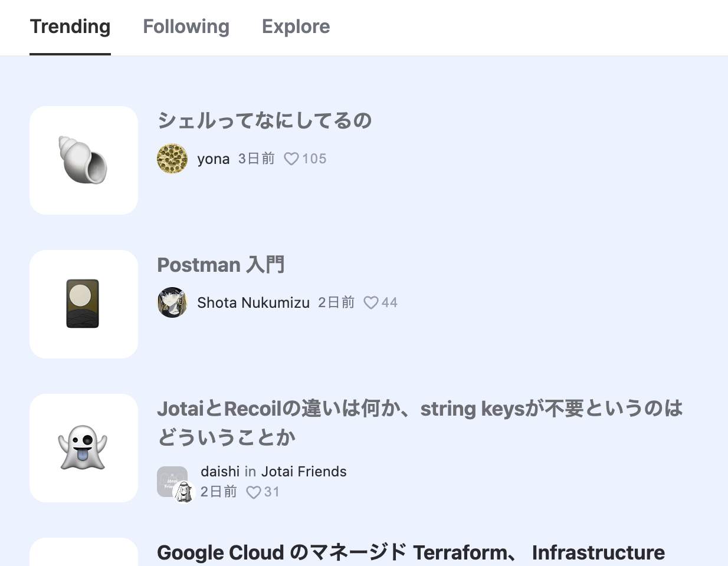This screenshot has height=566, width=728.
Task: Visit the Shota Nukumizu author name link
Action: pyautogui.click(x=253, y=302)
